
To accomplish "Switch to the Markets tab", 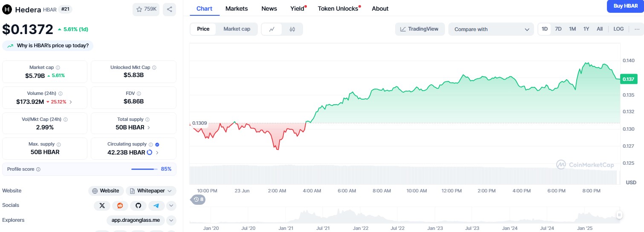I will click(237, 9).
